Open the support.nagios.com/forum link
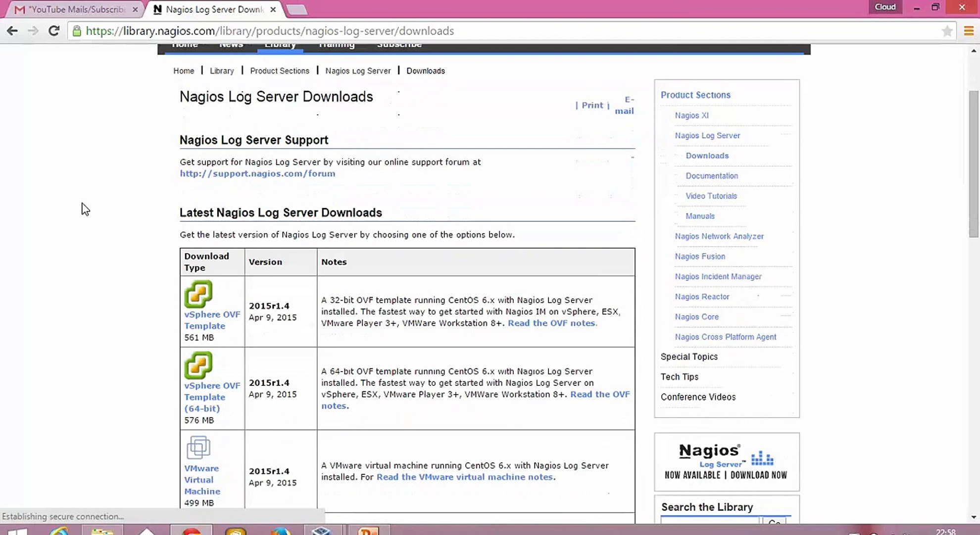The height and width of the screenshot is (535, 980). tap(257, 173)
